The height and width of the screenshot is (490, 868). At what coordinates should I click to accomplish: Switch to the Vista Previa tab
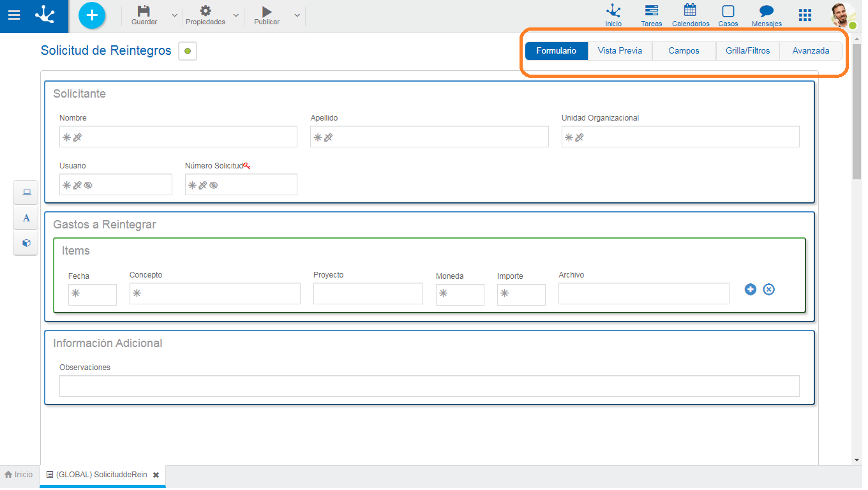(620, 51)
